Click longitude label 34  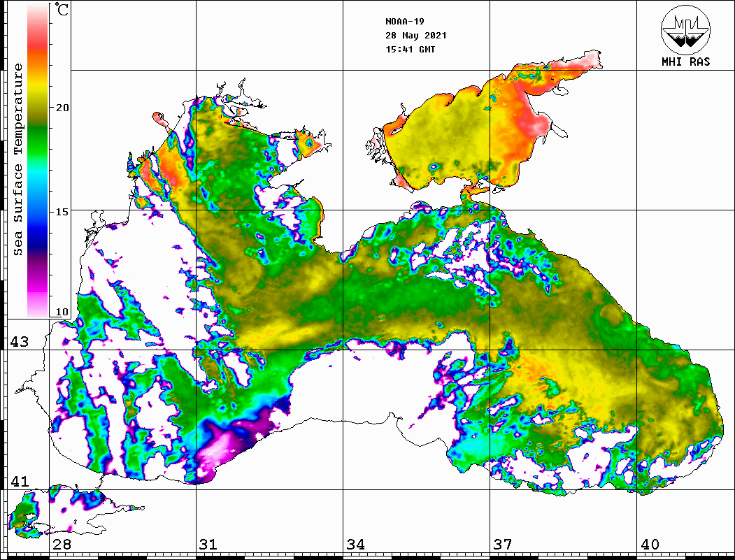pyautogui.click(x=356, y=545)
